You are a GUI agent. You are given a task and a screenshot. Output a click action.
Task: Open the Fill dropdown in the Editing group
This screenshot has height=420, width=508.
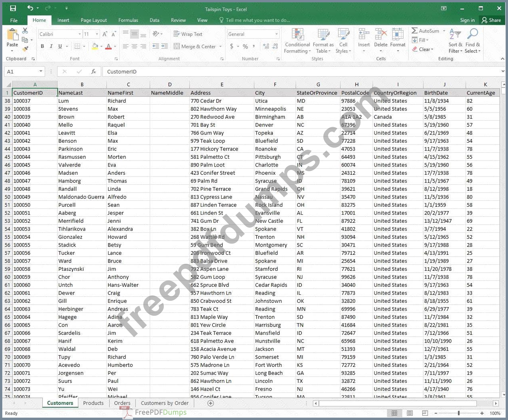pos(420,40)
